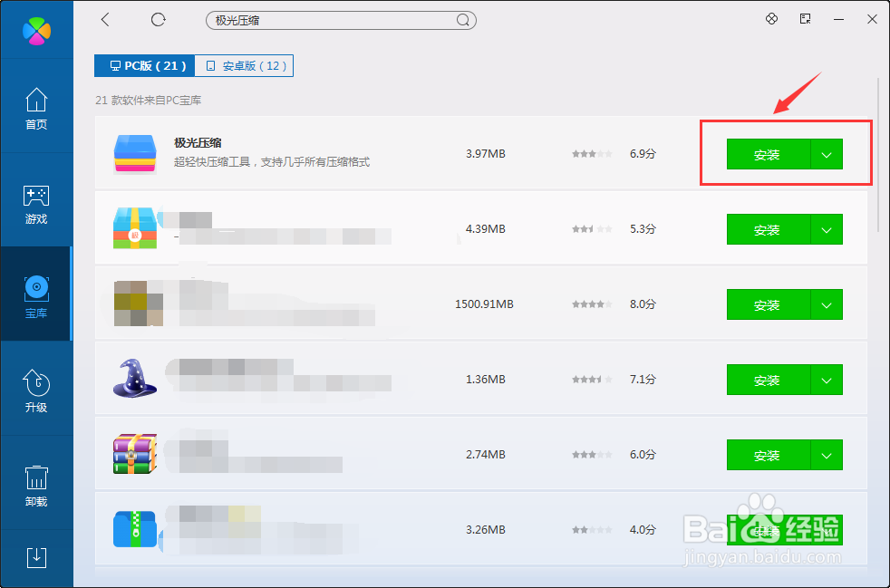Click the 3.26MB size value
Screen dimensions: 890x588
(x=485, y=529)
